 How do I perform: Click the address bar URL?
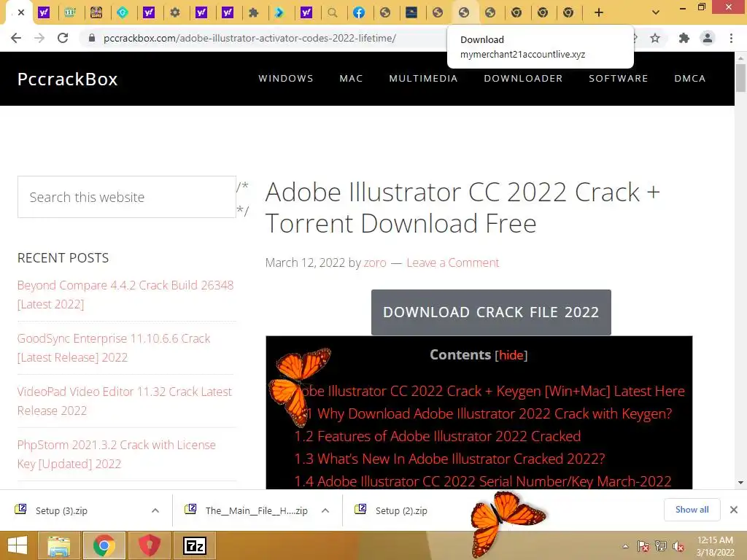pos(249,38)
